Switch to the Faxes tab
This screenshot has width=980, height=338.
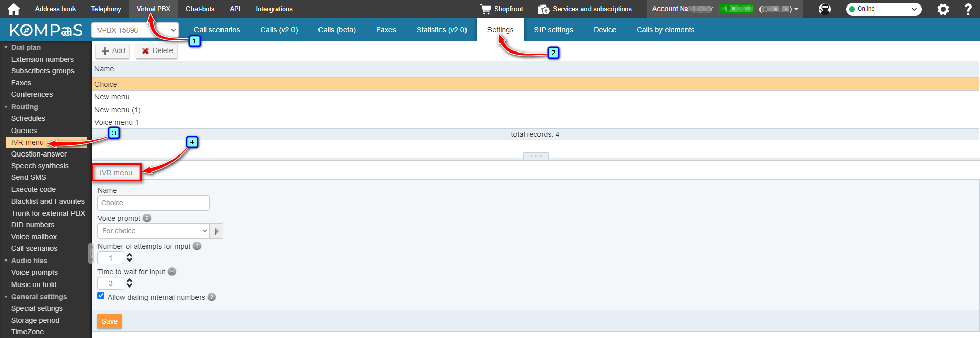pos(386,30)
